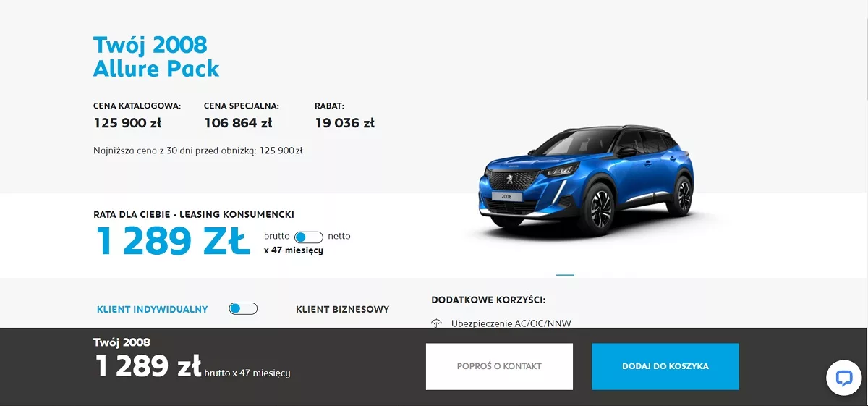Click the large 1 289 ZŁ leasing rate
The image size is (868, 406).
click(x=173, y=242)
